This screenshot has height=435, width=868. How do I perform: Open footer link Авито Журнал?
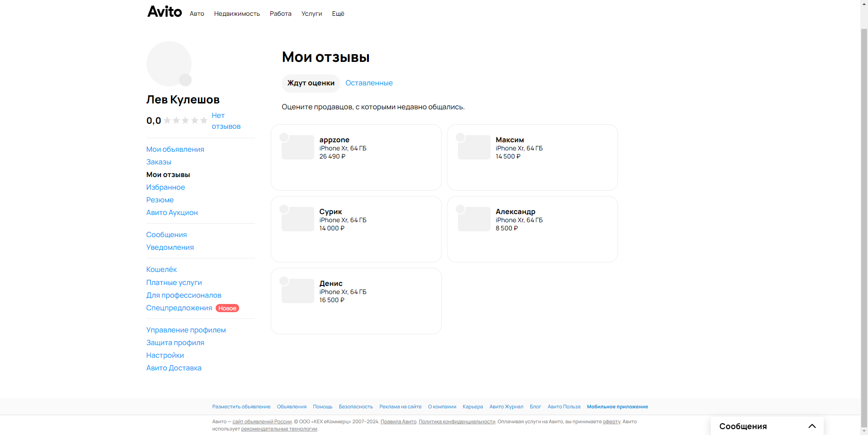506,407
